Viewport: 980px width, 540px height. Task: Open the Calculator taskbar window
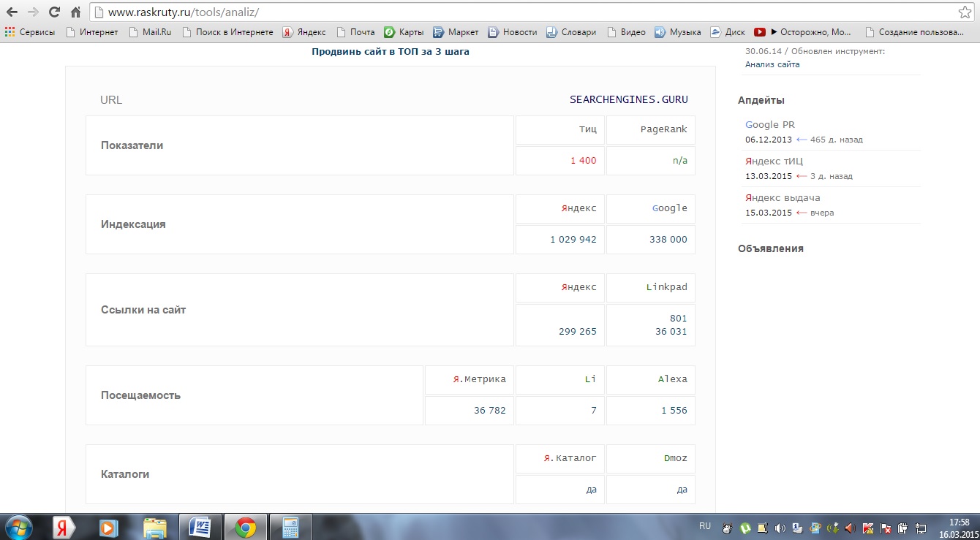(290, 527)
